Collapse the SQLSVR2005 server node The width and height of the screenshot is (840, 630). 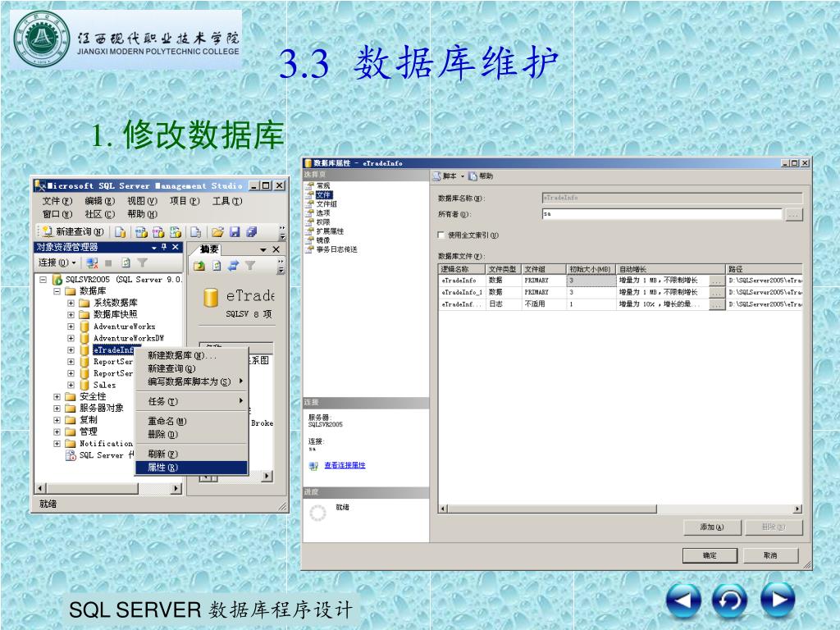[43, 279]
